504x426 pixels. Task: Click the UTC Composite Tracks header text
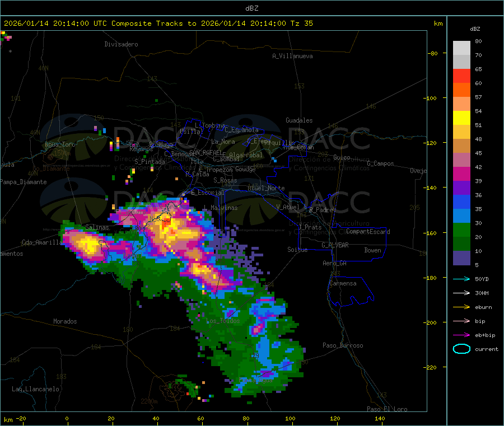click(x=158, y=24)
